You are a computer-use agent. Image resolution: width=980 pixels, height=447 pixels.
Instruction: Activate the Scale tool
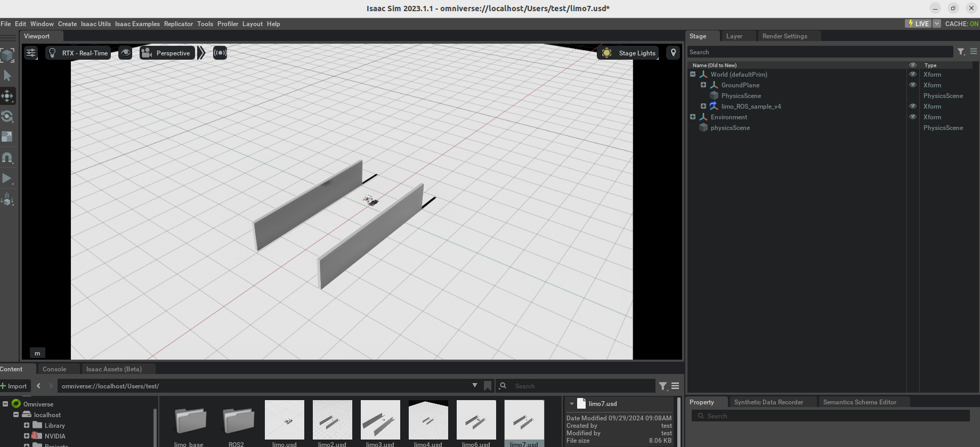click(x=7, y=136)
